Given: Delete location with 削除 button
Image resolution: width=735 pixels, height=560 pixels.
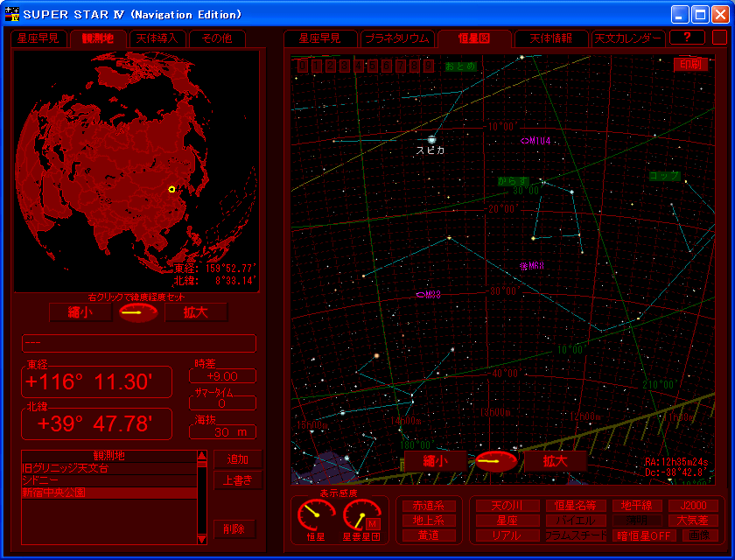Looking at the screenshot, I should click(234, 529).
